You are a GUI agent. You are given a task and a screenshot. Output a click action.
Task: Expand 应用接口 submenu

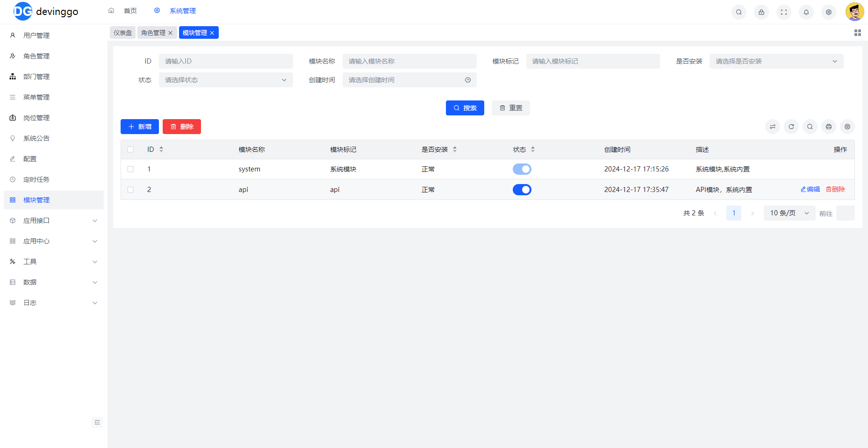[54, 220]
